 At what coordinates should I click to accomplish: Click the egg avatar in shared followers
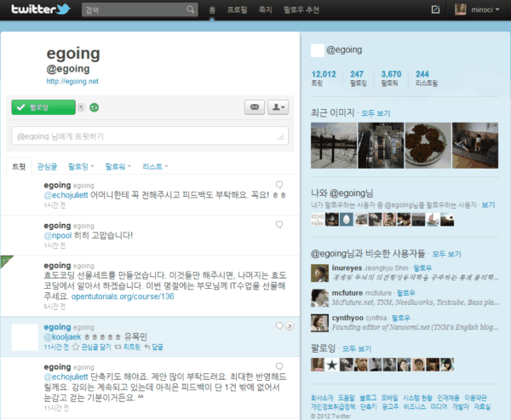click(347, 220)
